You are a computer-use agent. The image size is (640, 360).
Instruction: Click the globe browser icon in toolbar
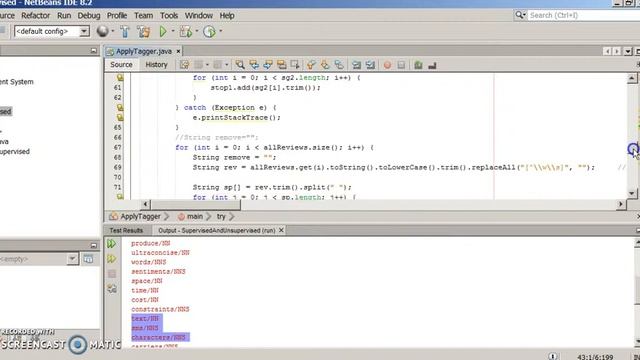(102, 31)
